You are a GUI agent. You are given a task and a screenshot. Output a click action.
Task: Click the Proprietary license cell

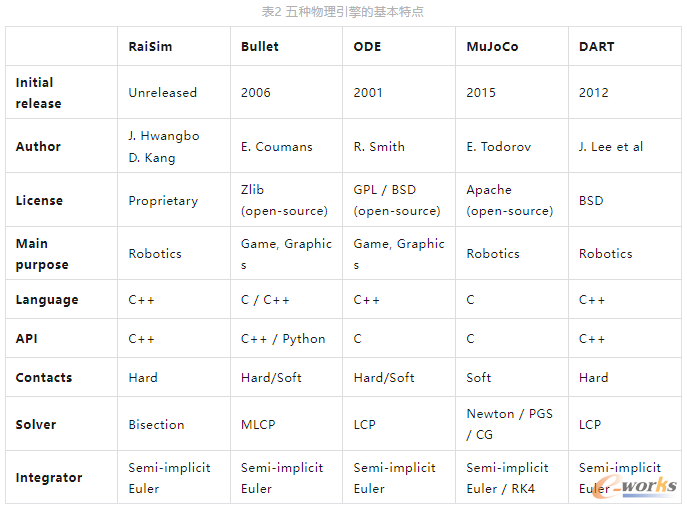pos(163,201)
